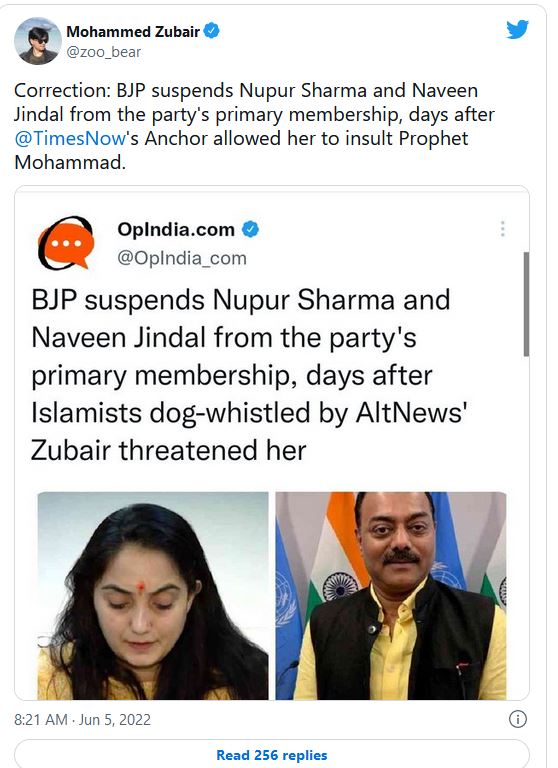This screenshot has height=768, width=558.
Task: Open the @TimesNow mention link
Action: 70,139
